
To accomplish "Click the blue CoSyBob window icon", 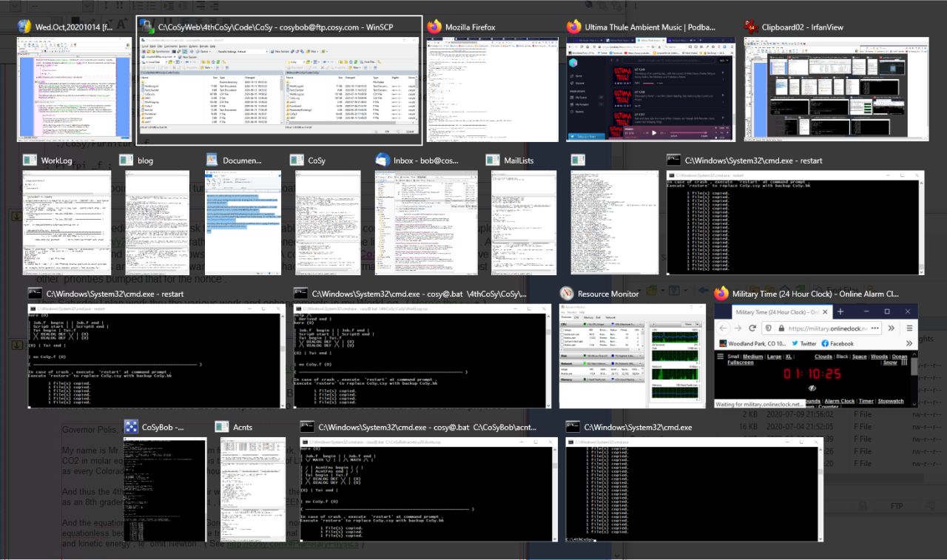I will pyautogui.click(x=130, y=427).
